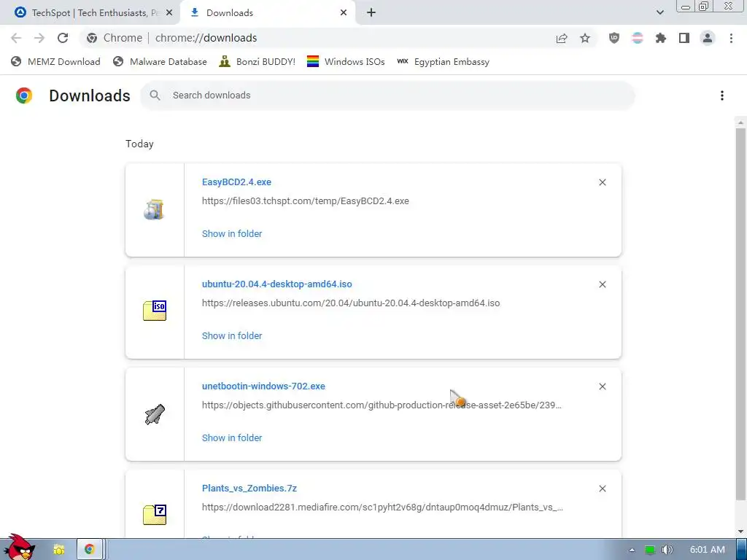Image resolution: width=747 pixels, height=560 pixels.
Task: Open the EasyBCD2.4.exe file link
Action: click(x=236, y=182)
